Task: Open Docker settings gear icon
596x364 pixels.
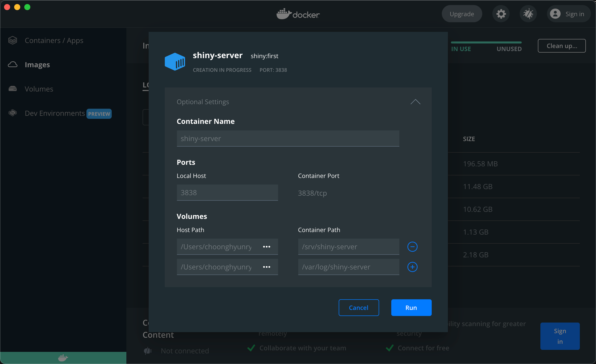Action: pyautogui.click(x=501, y=14)
